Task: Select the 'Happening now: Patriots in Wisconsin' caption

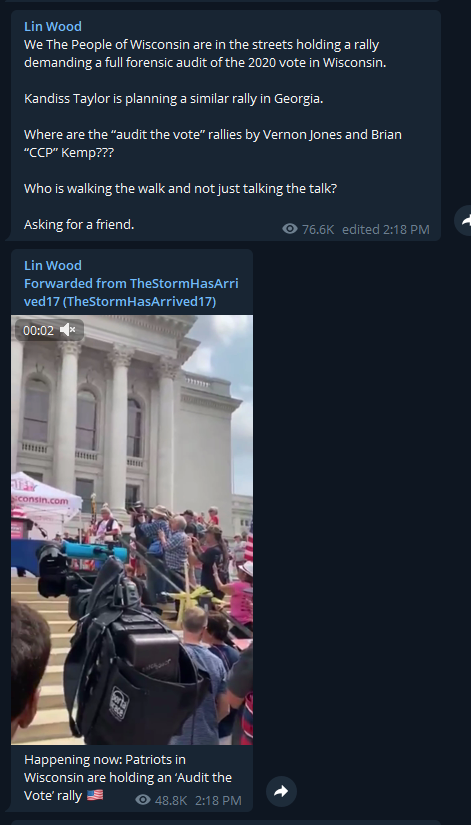Action: pyautogui.click(x=128, y=777)
